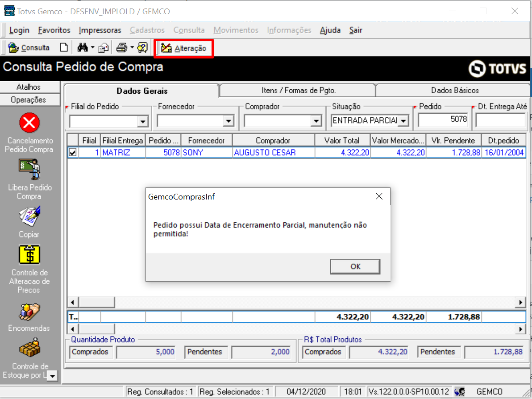Screen dimensions: 532x399
Task: Click the totals row scrollbar left arrow
Action: (x=73, y=329)
